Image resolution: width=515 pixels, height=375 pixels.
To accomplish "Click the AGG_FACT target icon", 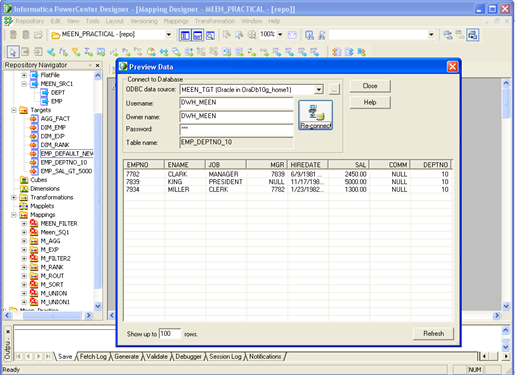I will coord(34,119).
